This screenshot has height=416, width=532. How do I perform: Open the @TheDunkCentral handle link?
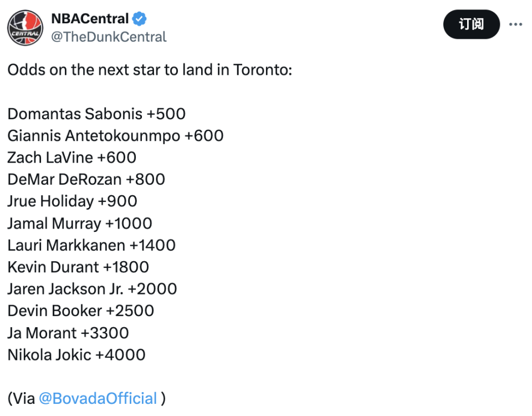(x=109, y=37)
